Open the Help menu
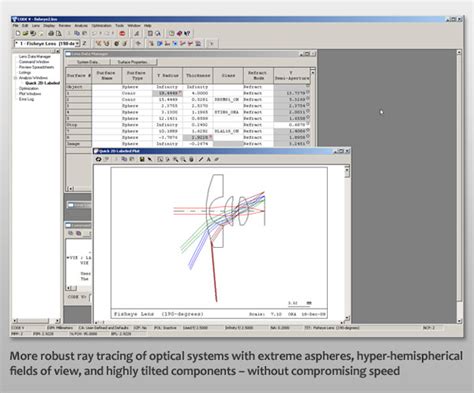The height and width of the screenshot is (393, 474). pos(148,26)
